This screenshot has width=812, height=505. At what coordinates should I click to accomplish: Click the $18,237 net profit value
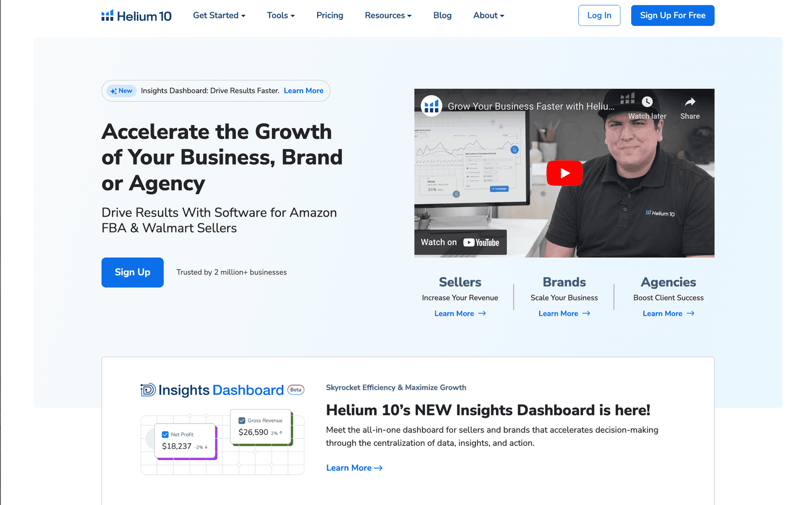pyautogui.click(x=177, y=446)
